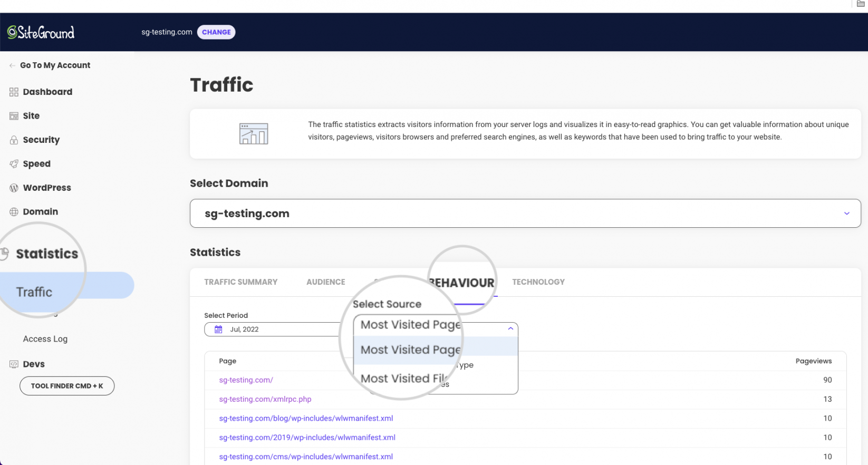Viewport: 868px width, 465px height.
Task: Click the Pageviews column header
Action: click(x=814, y=361)
